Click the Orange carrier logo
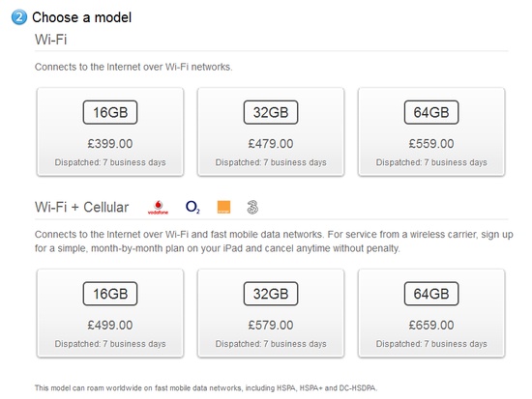This screenshot has width=532, height=399. [x=223, y=207]
